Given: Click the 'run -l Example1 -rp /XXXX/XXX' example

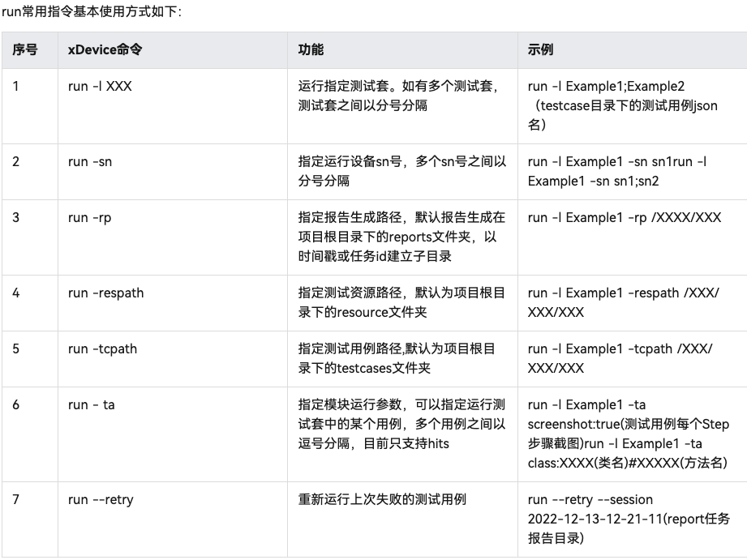Looking at the screenshot, I should [624, 218].
